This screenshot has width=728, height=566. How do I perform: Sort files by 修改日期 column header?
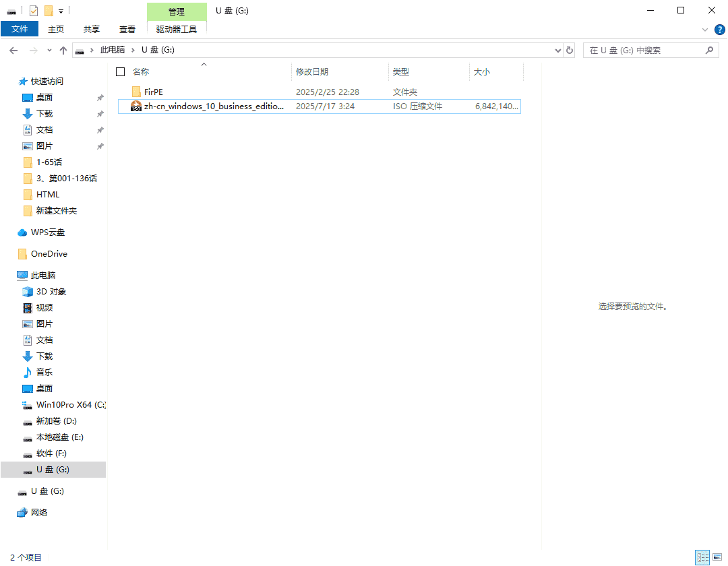312,72
